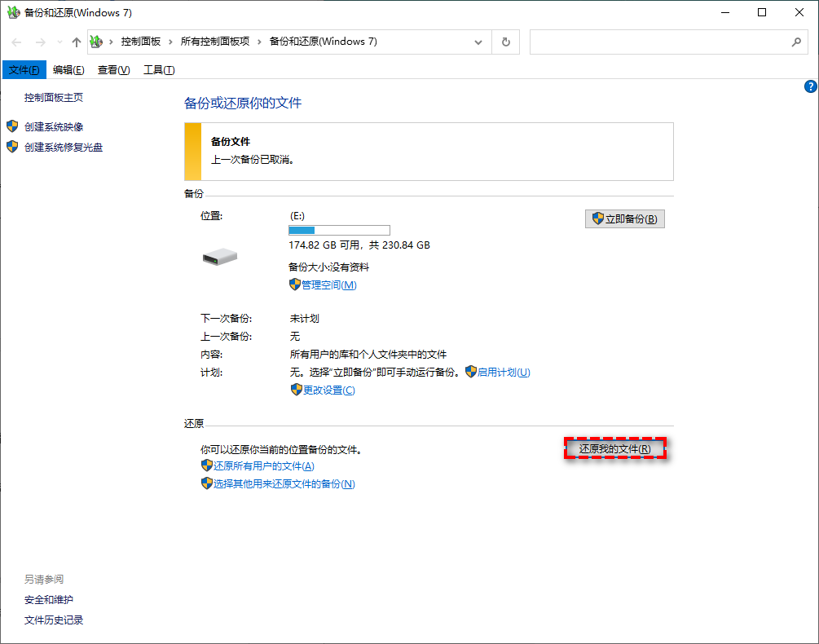
Task: Expand the chevron before 控制面板 breadcrumb
Action: (x=111, y=42)
